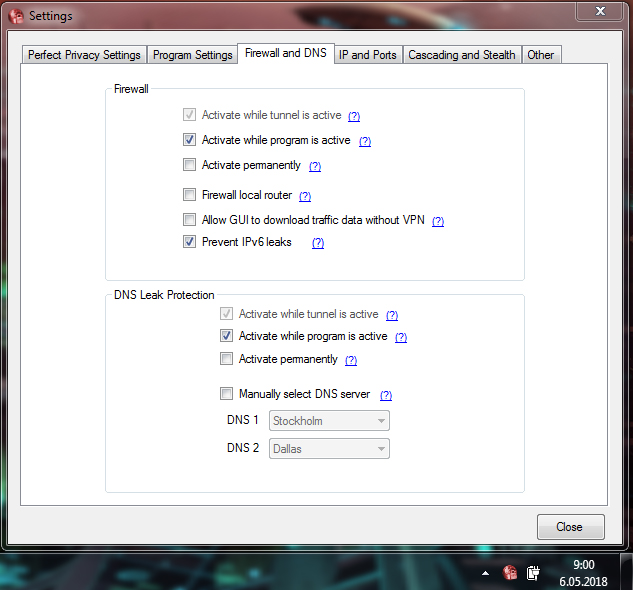Check Manually select DNS server
The width and height of the screenshot is (633, 590).
tap(226, 393)
